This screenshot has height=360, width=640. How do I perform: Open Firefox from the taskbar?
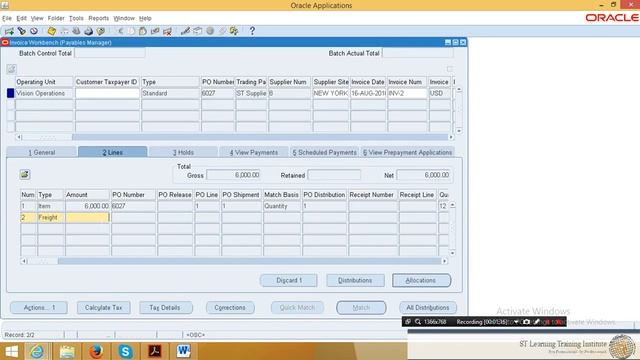click(96, 351)
